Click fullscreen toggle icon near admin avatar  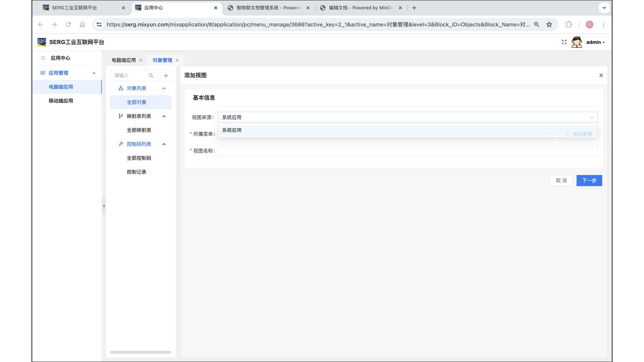[564, 42]
